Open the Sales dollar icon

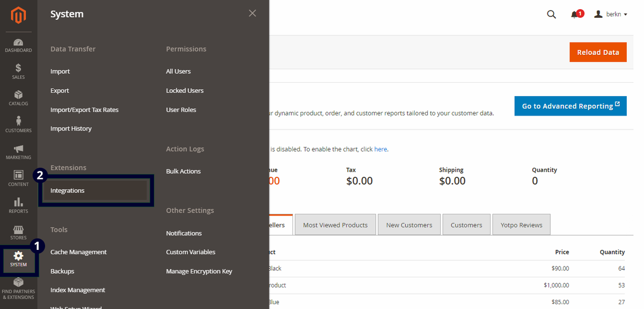coord(18,68)
